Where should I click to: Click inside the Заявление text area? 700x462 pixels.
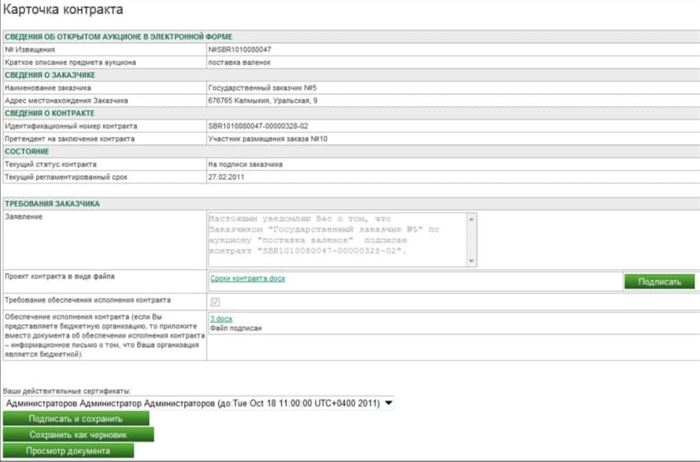point(338,240)
